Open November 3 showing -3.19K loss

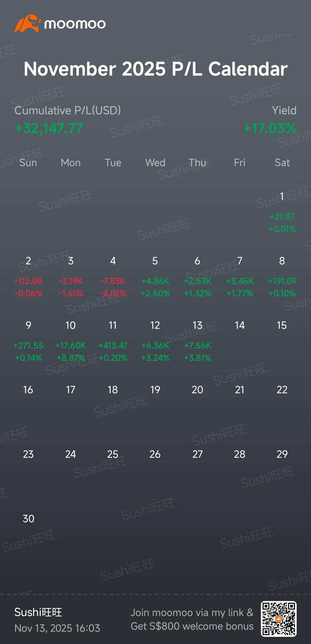[x=71, y=277]
